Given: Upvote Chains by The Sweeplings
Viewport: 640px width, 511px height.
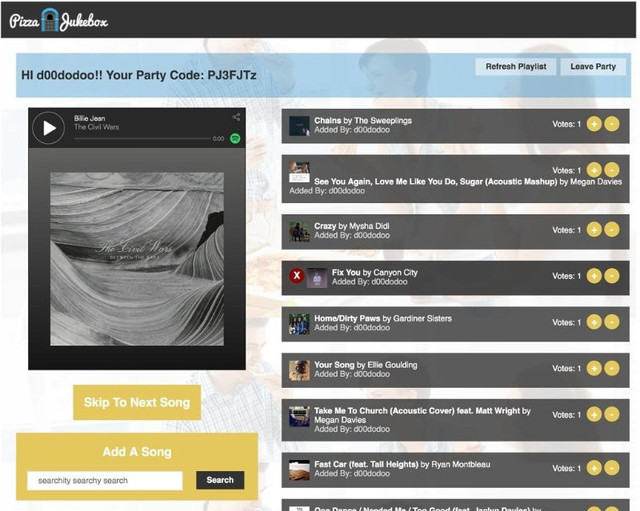Looking at the screenshot, I should (594, 124).
